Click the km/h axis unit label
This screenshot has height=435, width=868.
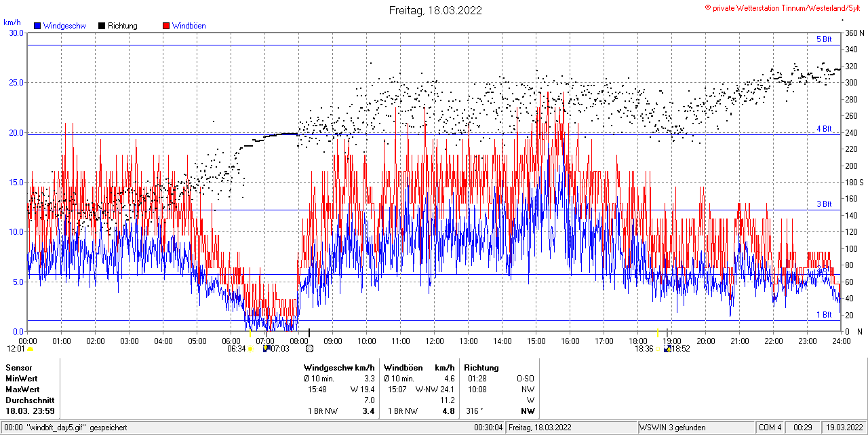(x=12, y=22)
